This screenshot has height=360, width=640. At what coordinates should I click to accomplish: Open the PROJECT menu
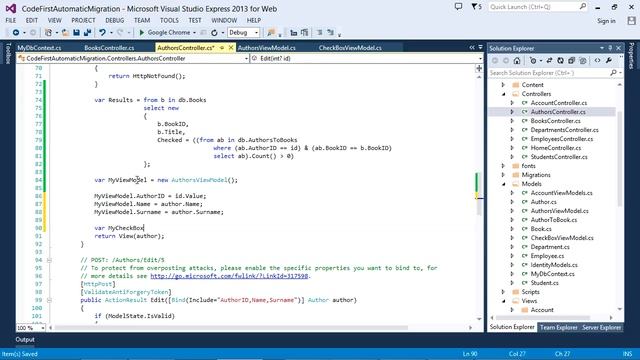83,20
